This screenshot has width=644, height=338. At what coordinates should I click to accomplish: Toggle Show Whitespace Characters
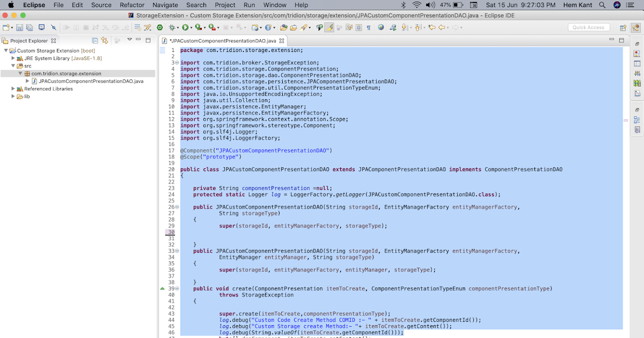point(369,27)
